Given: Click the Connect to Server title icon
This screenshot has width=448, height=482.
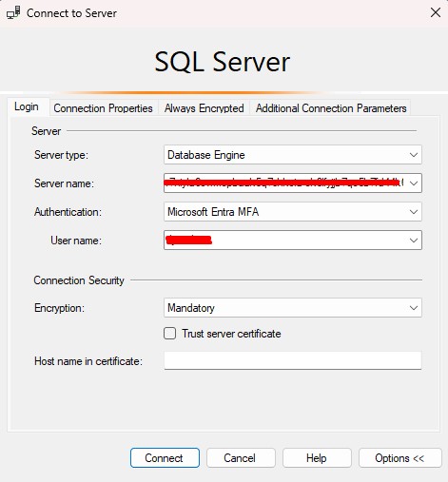Looking at the screenshot, I should point(13,13).
